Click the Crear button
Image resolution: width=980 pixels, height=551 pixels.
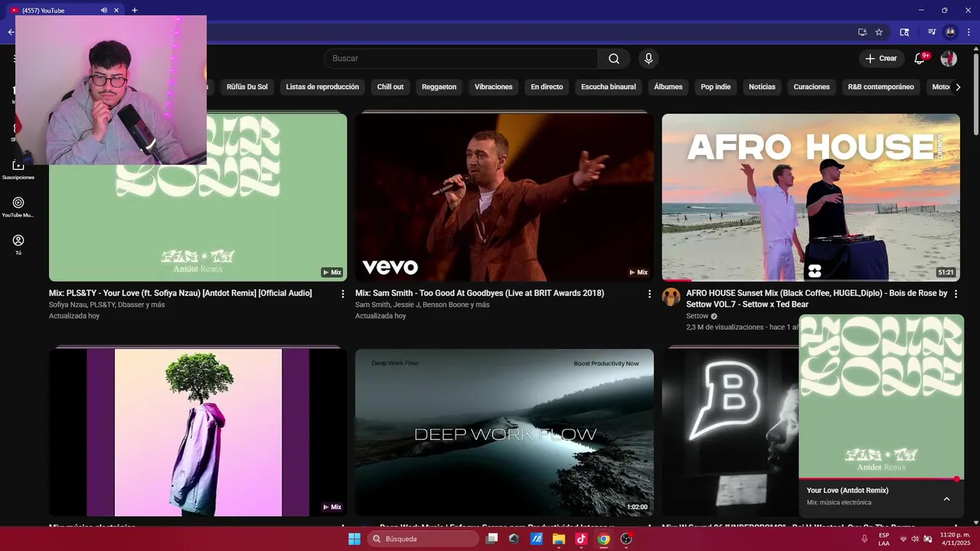click(x=881, y=59)
